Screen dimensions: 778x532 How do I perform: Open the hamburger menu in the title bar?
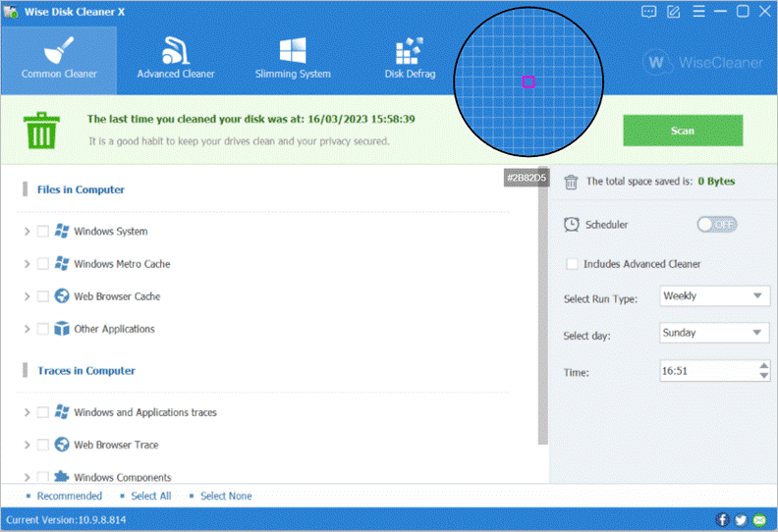(698, 12)
